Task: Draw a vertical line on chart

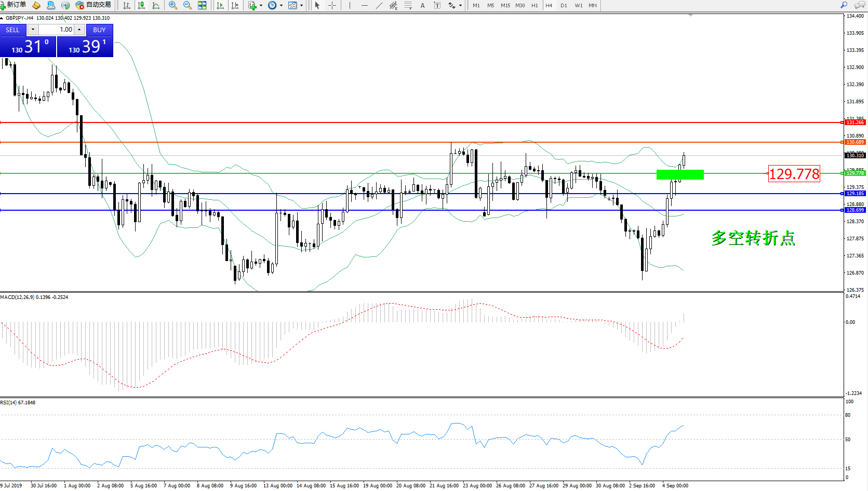Action: (350, 5)
